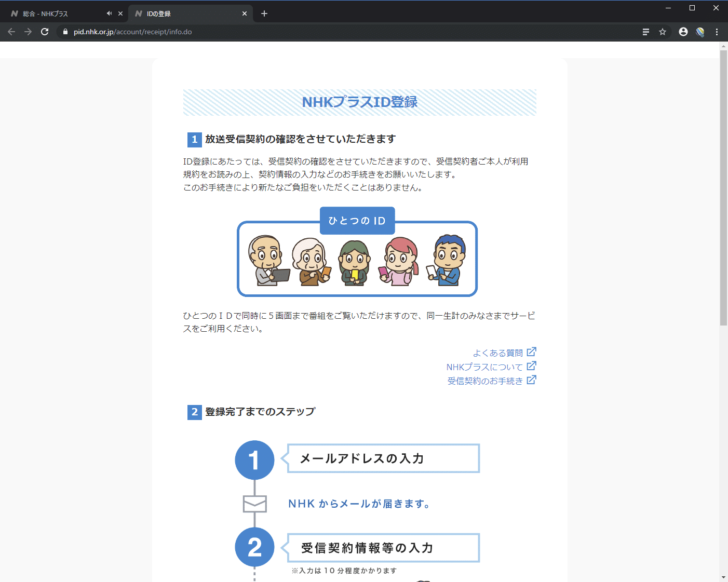
Task: Click the site security padlock icon
Action: [x=65, y=32]
